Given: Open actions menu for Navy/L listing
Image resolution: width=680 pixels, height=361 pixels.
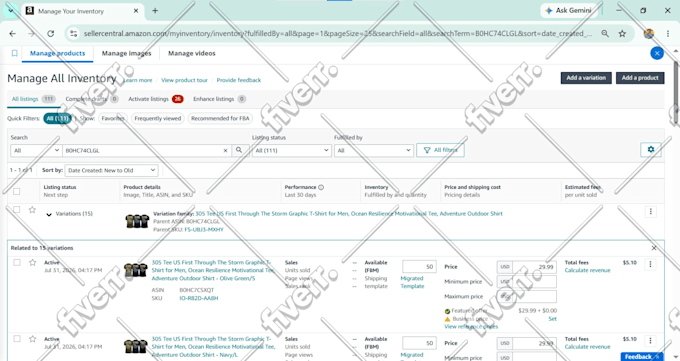Looking at the screenshot, I should pyautogui.click(x=651, y=341).
